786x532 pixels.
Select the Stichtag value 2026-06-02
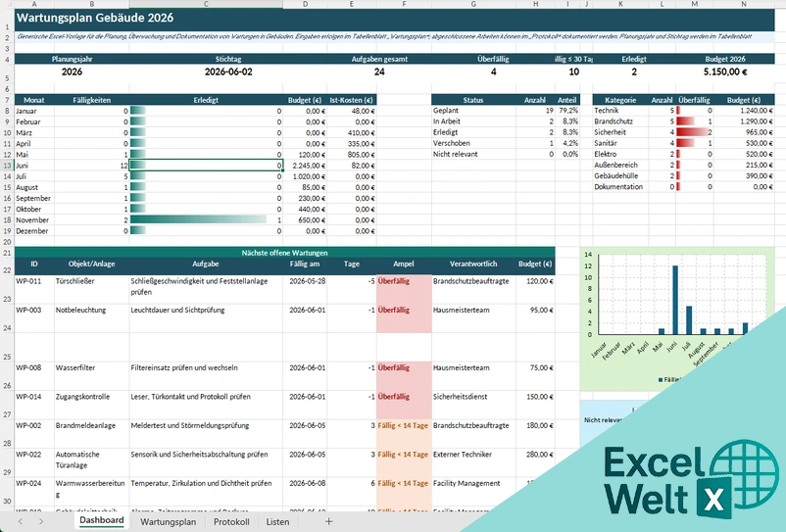pos(228,72)
